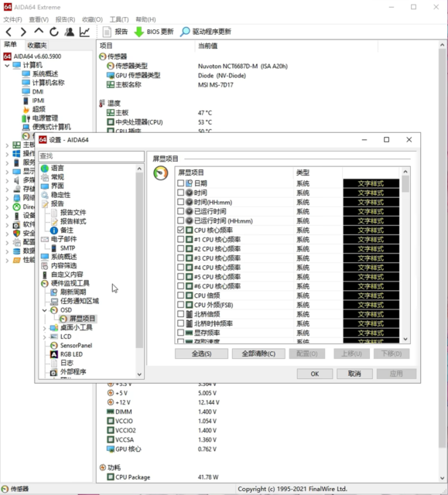The image size is (448, 495).
Task: Collapse the OSD node in settings
Action: [45, 310]
